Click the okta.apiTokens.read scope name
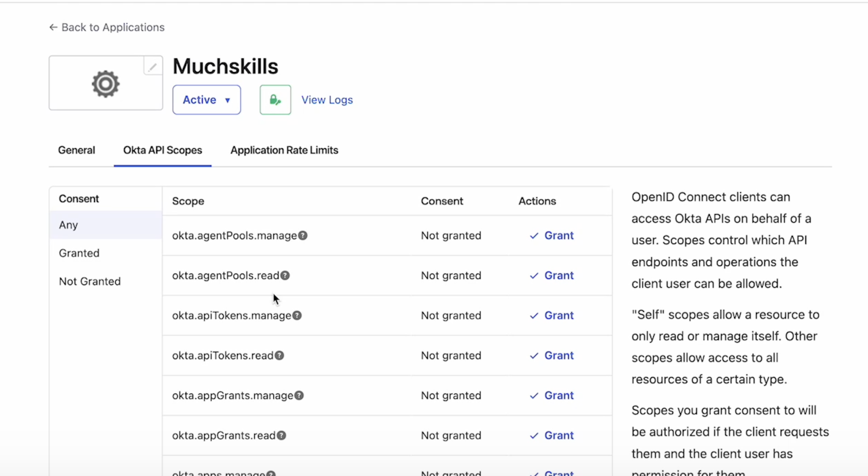Screen dimensions: 868x476 coord(222,355)
